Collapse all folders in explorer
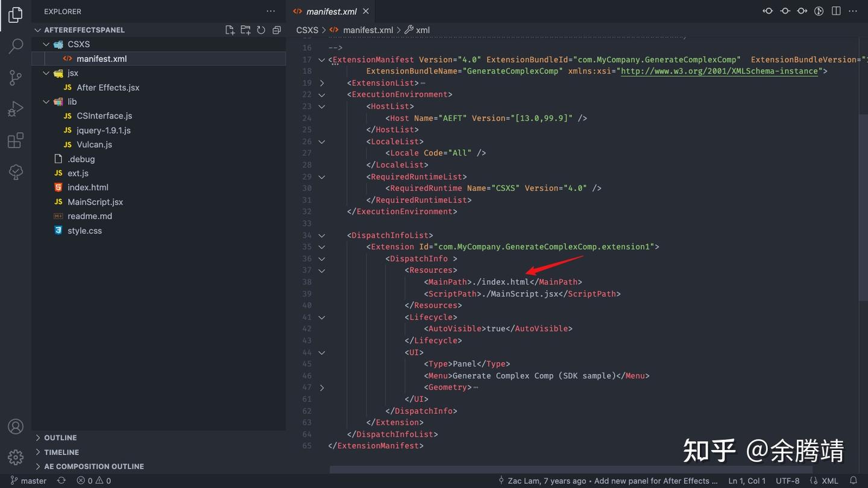This screenshot has height=488, width=868. pos(277,30)
